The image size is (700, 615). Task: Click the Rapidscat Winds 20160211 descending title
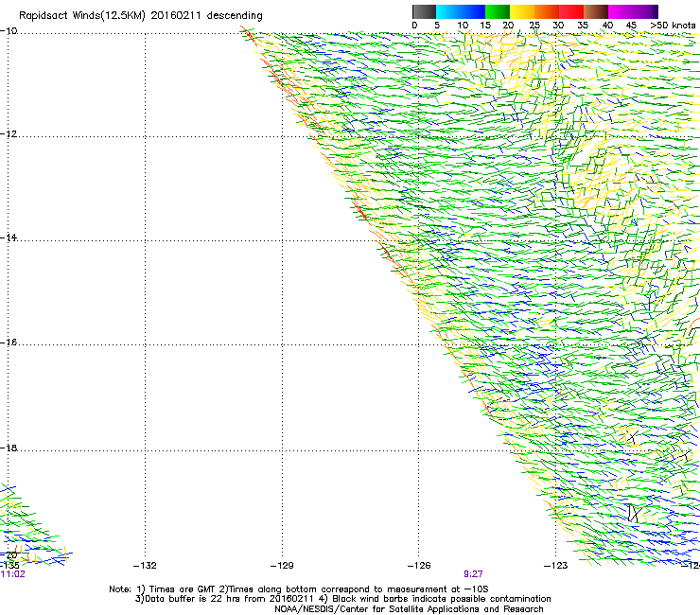[x=141, y=16]
